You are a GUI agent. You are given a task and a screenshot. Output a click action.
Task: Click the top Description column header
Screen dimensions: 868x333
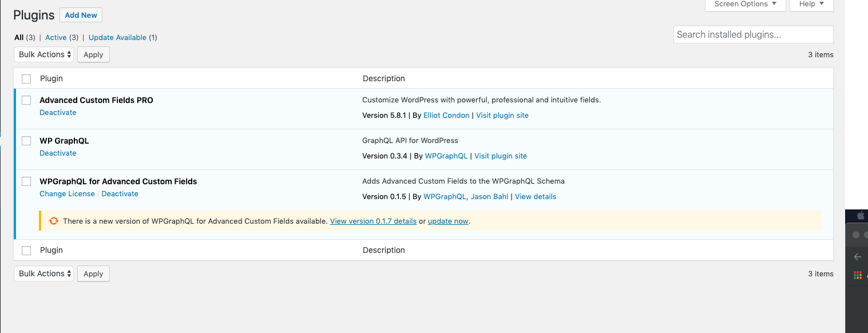(x=383, y=78)
